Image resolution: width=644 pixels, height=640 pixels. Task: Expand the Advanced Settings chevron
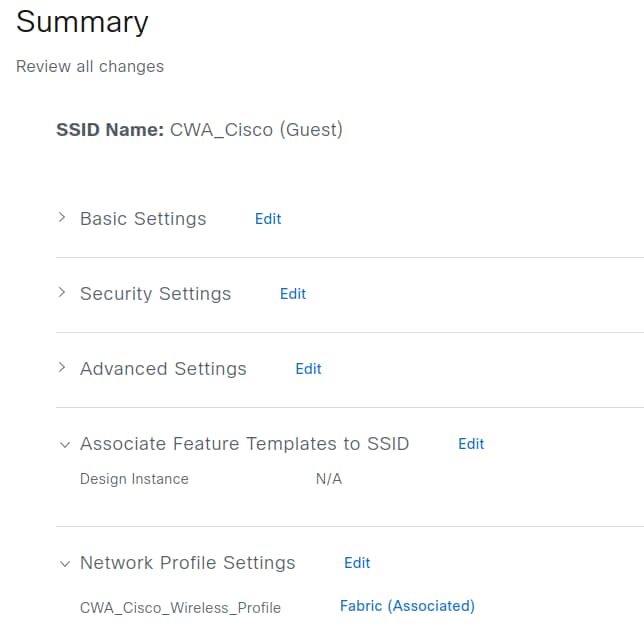click(62, 368)
